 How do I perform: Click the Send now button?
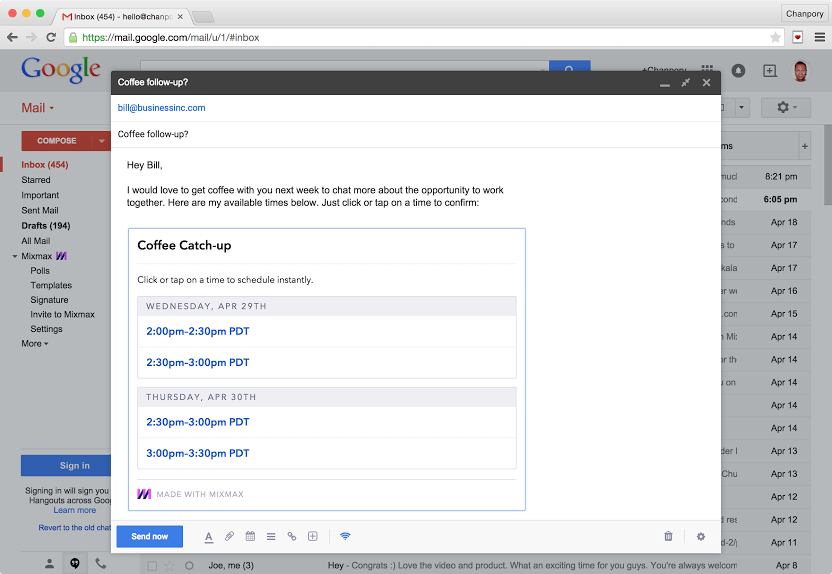pyautogui.click(x=150, y=536)
